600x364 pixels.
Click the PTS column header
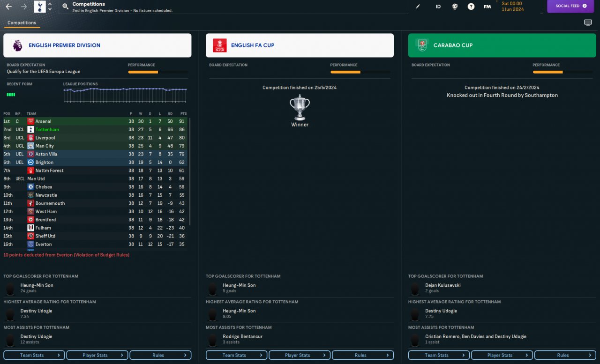[183, 113]
